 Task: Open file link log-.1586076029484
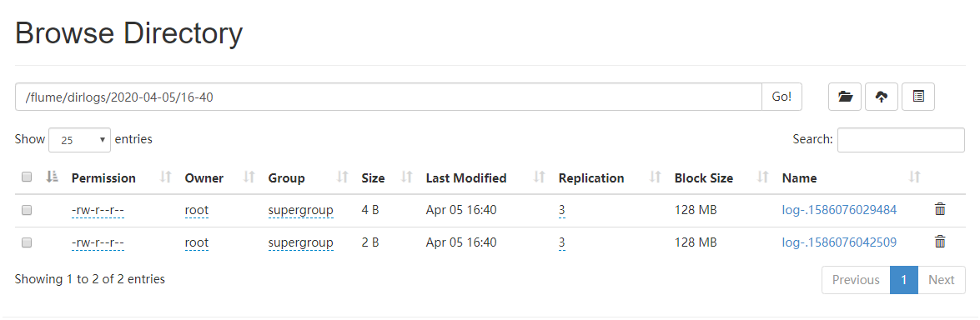point(839,210)
